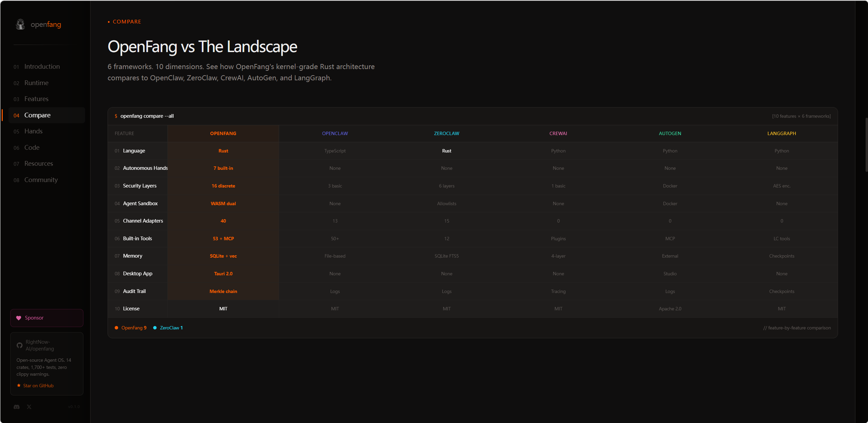Click the page vertical scrollbar thumb
868x423 pixels.
click(x=866, y=145)
